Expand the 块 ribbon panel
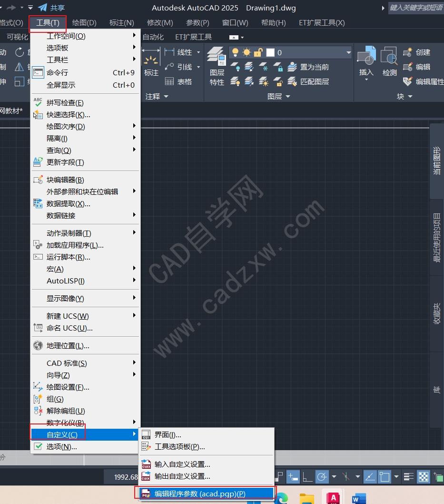 click(405, 96)
